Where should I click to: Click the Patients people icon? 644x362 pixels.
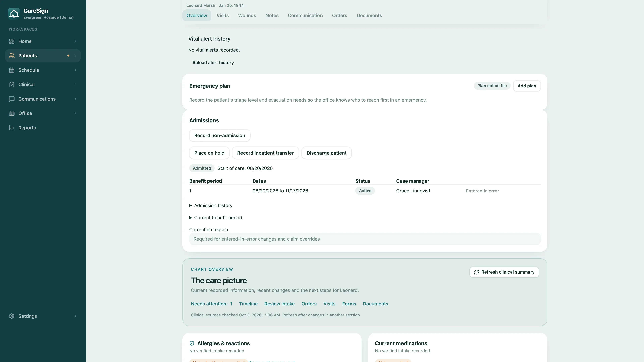(12, 56)
